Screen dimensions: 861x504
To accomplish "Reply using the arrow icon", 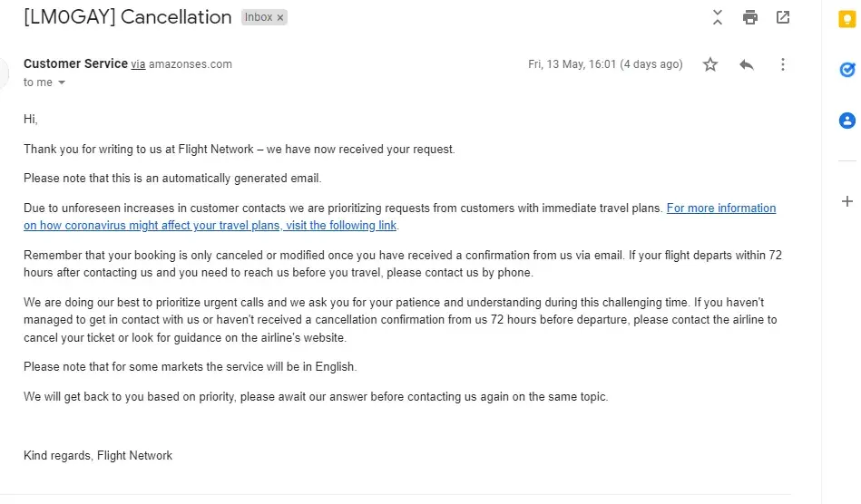I will 747,64.
